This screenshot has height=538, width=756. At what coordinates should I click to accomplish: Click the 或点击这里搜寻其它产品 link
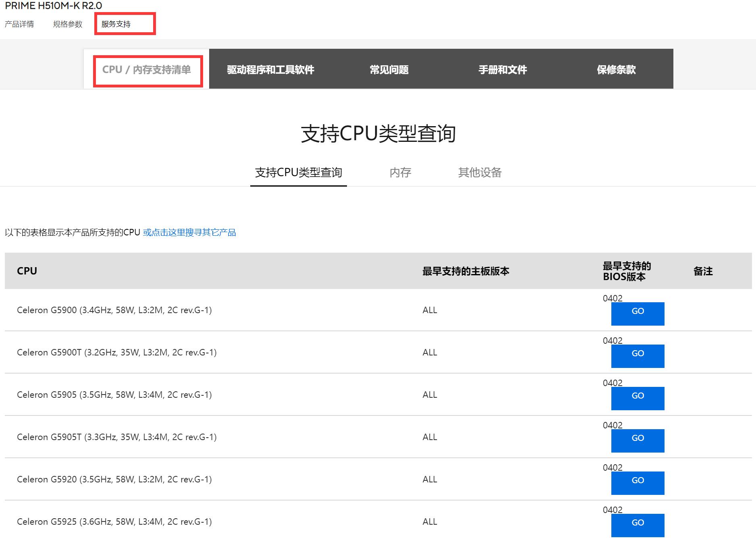189,233
